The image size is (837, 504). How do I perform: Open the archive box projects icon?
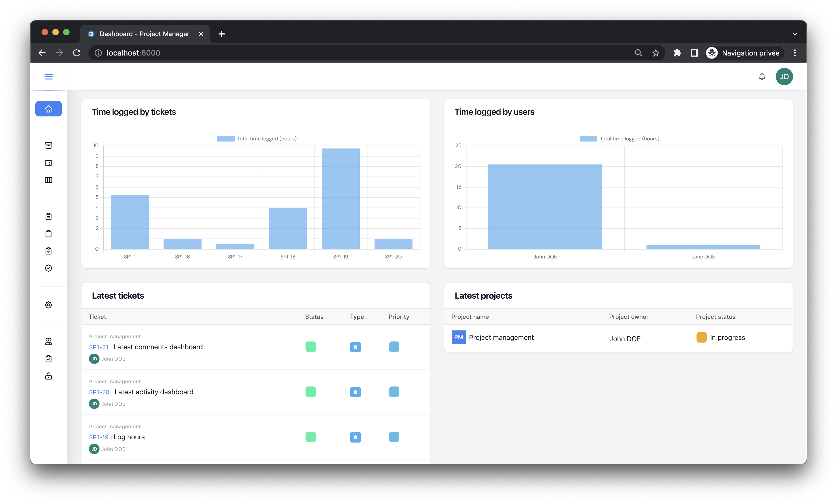pos(49,145)
